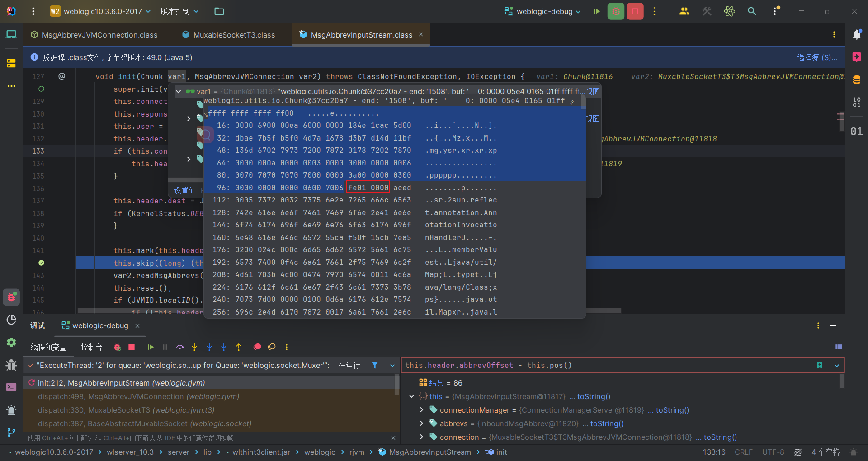Click Step Over arrow in debugger
Image resolution: width=868 pixels, height=461 pixels.
tap(180, 347)
